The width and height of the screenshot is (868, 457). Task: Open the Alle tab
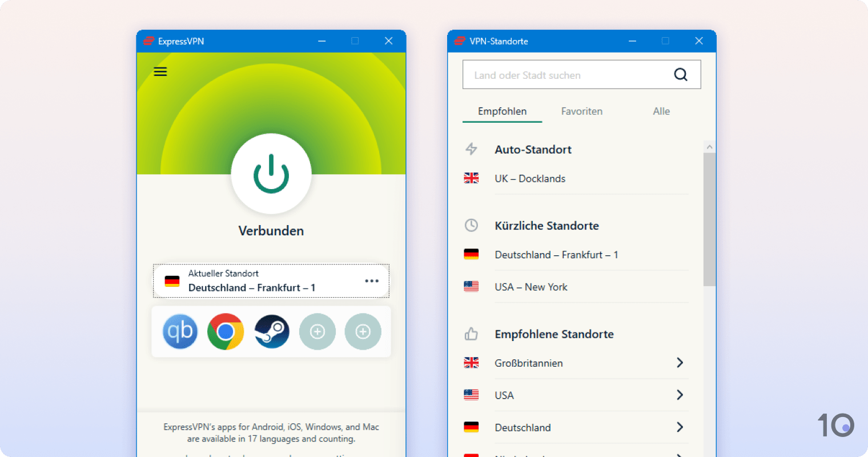tap(661, 111)
